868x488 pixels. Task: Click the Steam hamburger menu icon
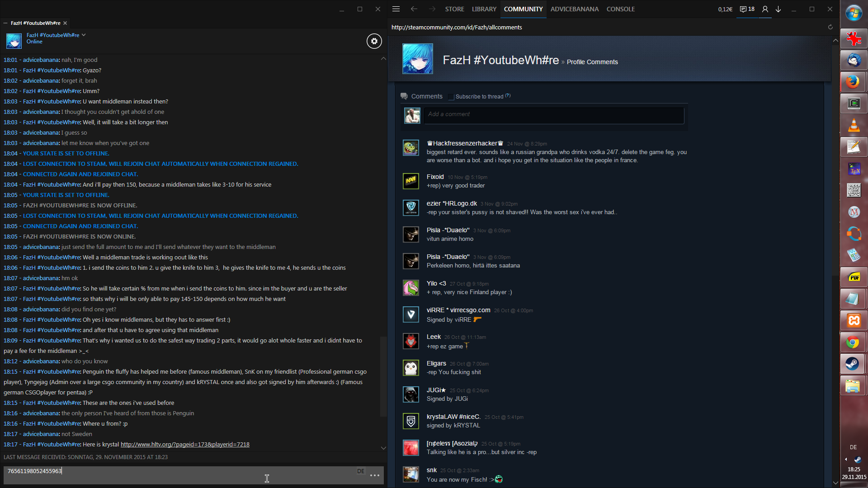pos(396,9)
